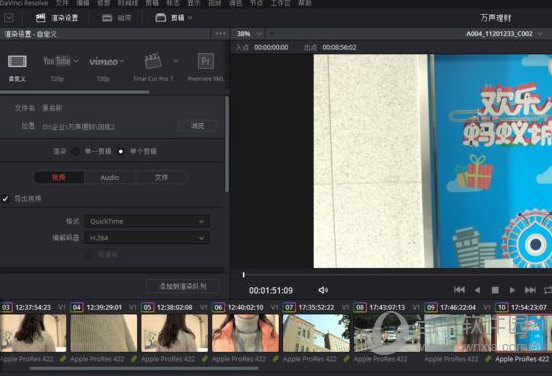The width and height of the screenshot is (552, 376).
Task: Click the Tape (磁带) toolbar icon
Action: [x=107, y=18]
